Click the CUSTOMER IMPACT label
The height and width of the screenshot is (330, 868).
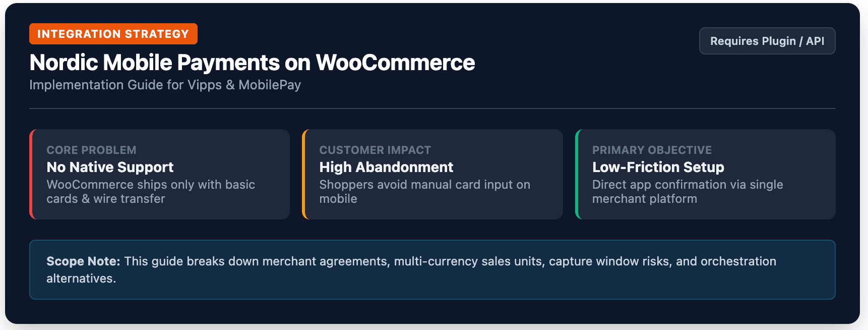pos(375,150)
